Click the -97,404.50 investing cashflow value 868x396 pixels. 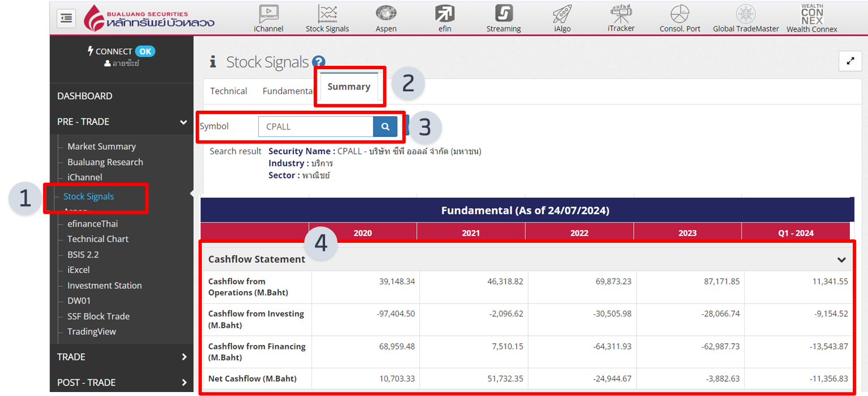395,314
